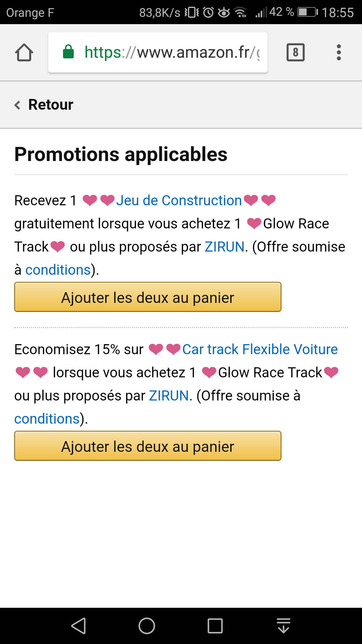Tap the Retour back chevron

pos(17,105)
